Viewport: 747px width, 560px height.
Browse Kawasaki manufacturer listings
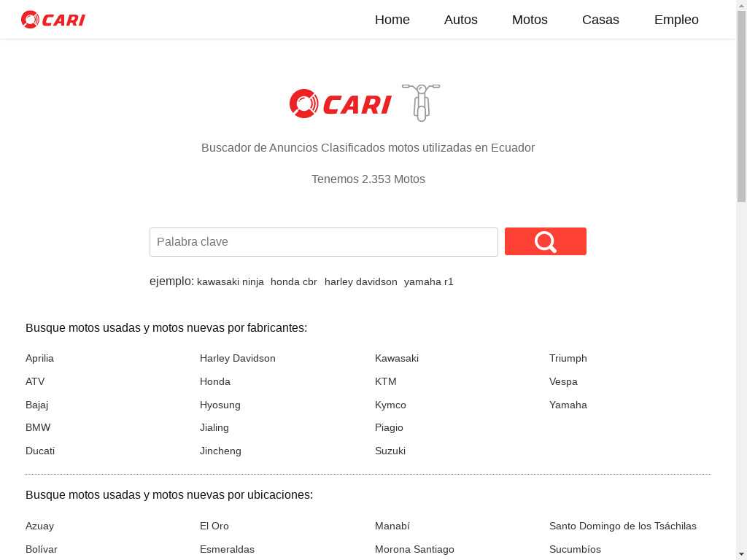pyautogui.click(x=396, y=358)
